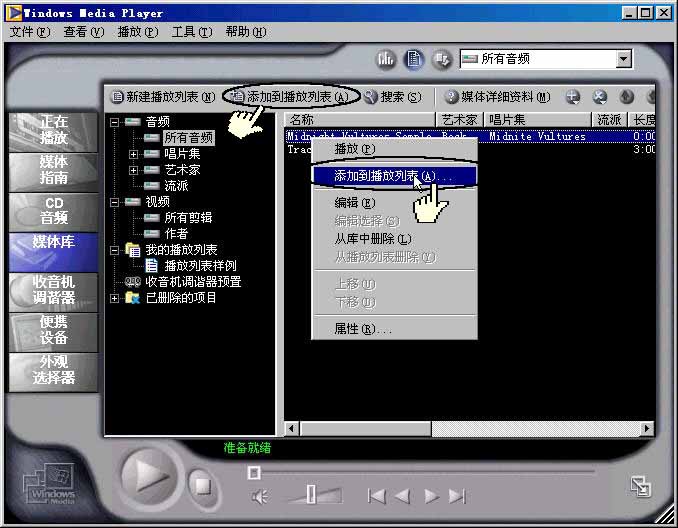Select 播放列表样例 playlist

pos(201,266)
